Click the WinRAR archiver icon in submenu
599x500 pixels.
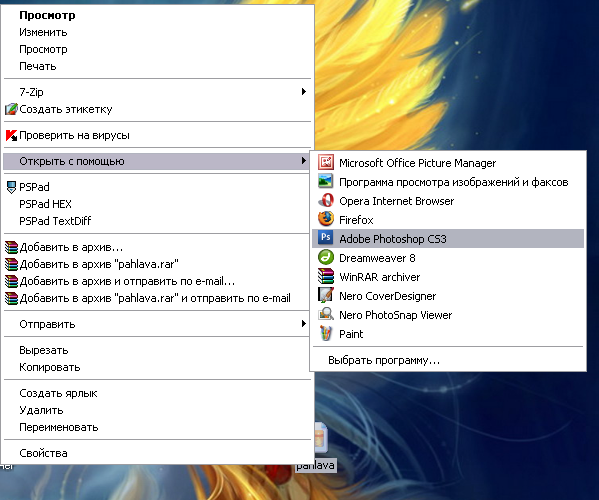(x=326, y=276)
